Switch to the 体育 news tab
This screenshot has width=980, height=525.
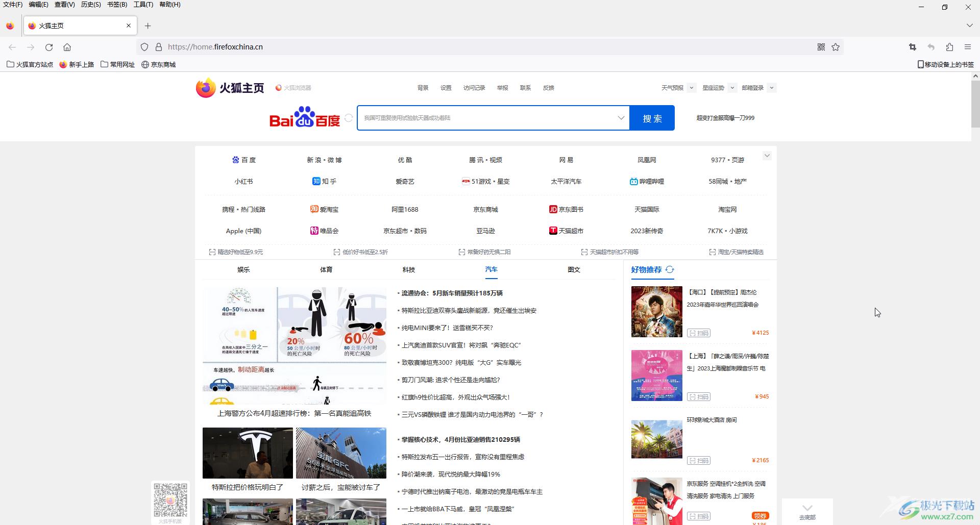326,269
